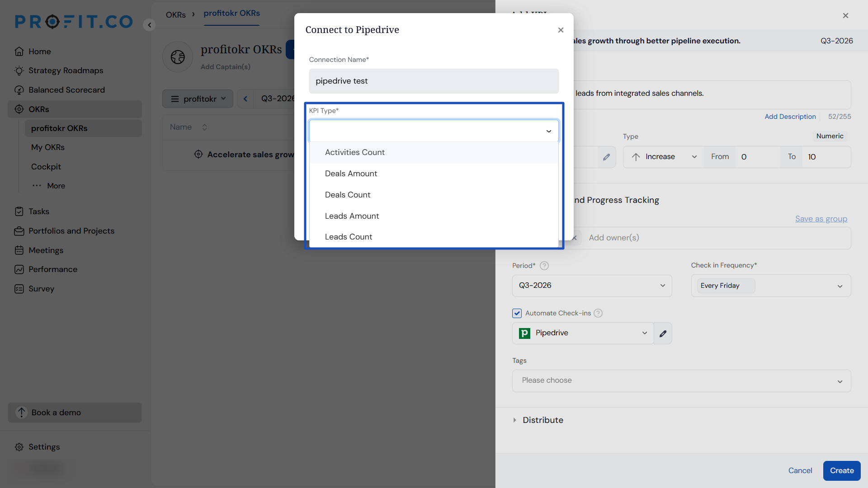Click Book a demo button
868x488 pixels.
pyautogui.click(x=75, y=413)
